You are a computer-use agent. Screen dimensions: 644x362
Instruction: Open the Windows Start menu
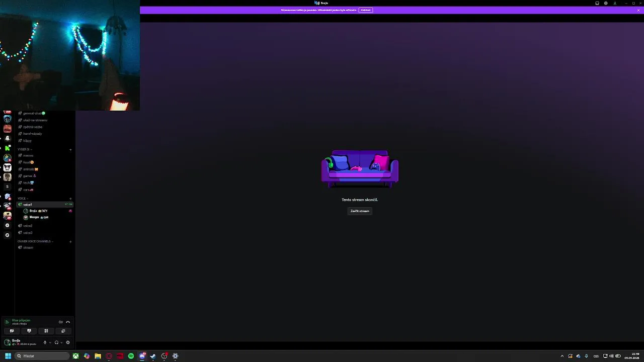click(8, 356)
